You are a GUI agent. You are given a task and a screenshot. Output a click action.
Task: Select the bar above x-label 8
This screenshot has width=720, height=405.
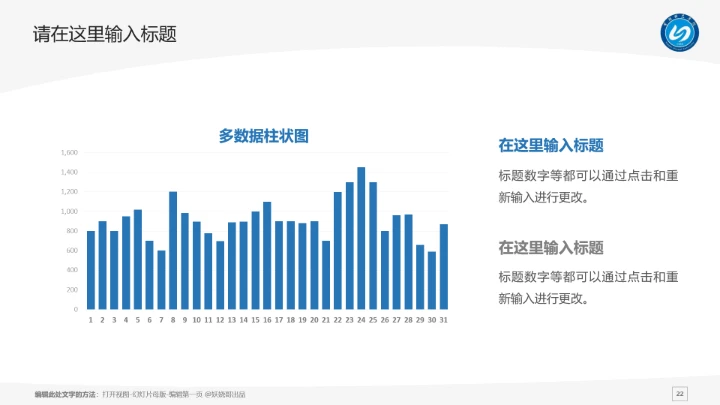[x=173, y=251]
